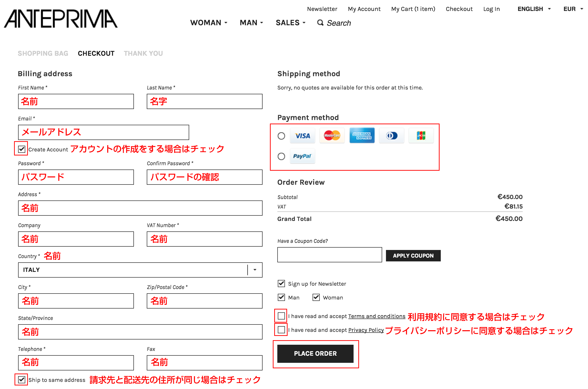Viewport: 588px width, 389px height.
Task: Click the Address input field
Action: point(140,208)
